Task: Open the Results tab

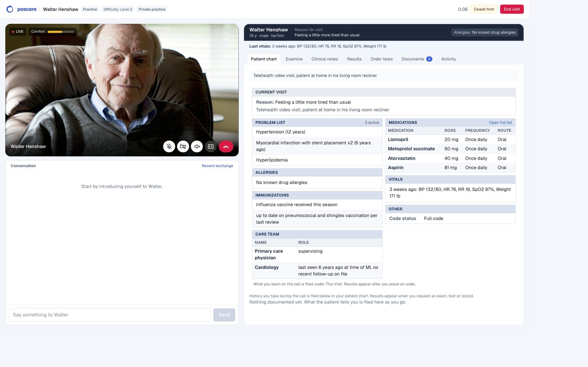Action: pos(354,59)
